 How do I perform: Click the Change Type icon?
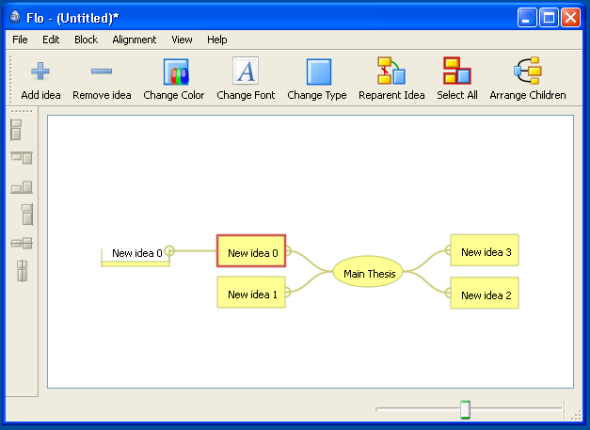tap(318, 71)
